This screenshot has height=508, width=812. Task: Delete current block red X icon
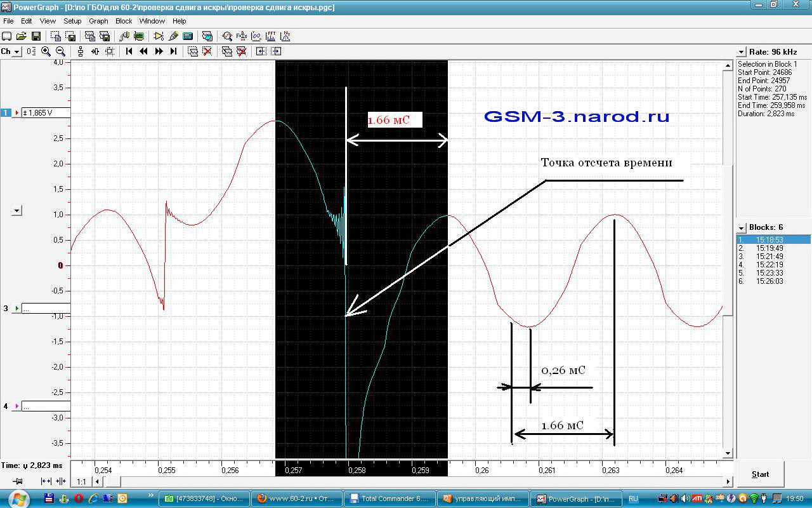pos(207,51)
